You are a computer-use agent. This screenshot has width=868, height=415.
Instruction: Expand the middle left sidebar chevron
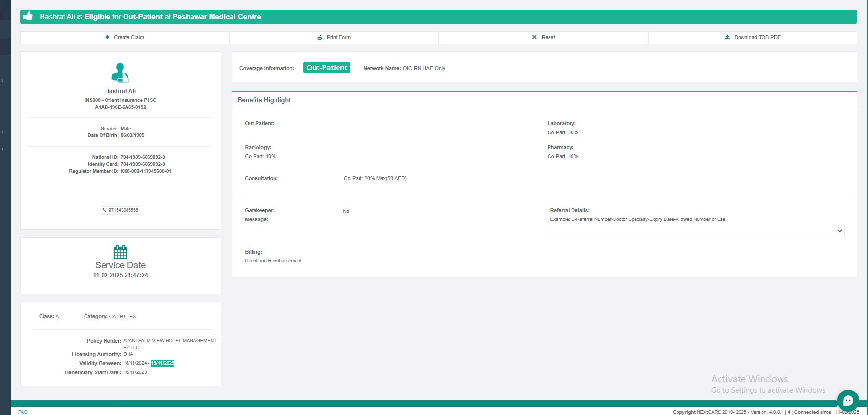(x=3, y=132)
